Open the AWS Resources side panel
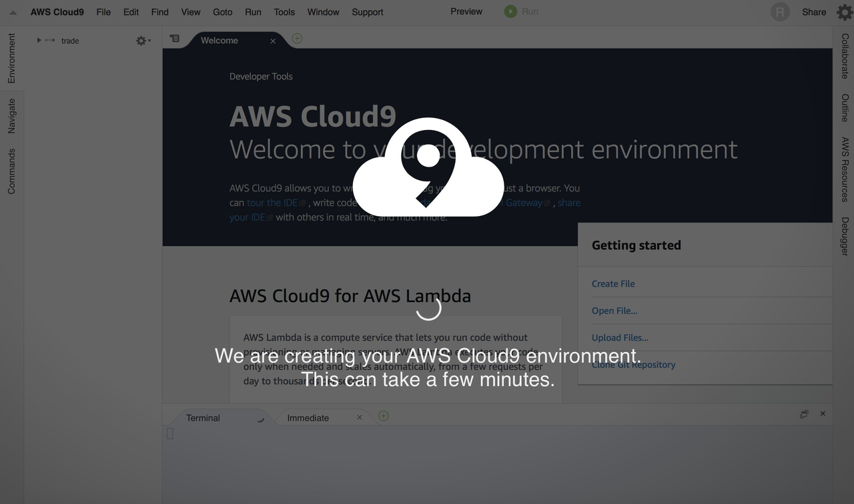 845,169
